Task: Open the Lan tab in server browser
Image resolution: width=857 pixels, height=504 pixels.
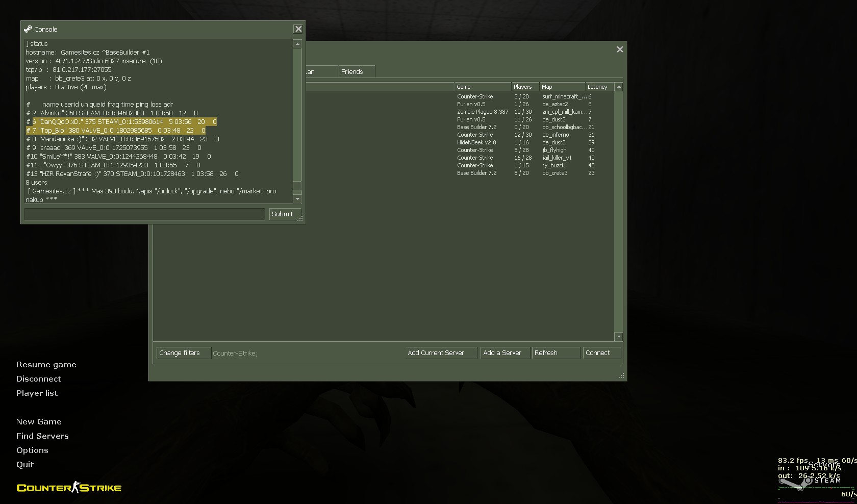Action: click(321, 72)
